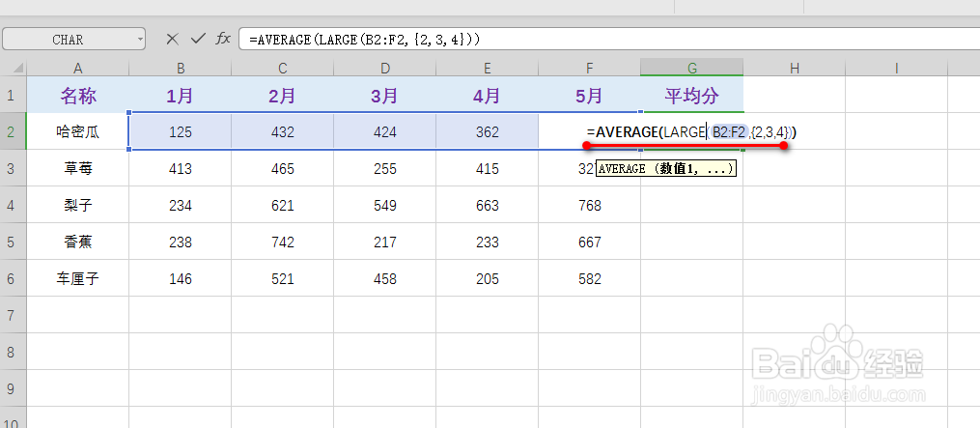The image size is (980, 428).
Task: Select column G header
Action: 692,68
